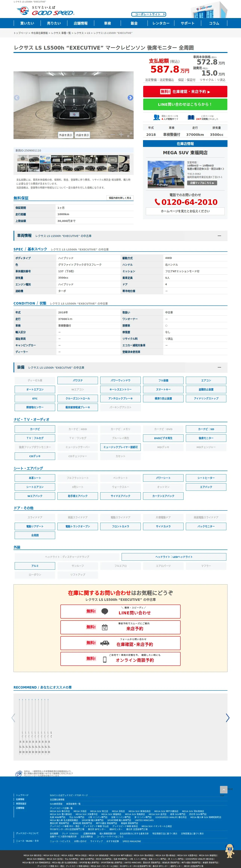Image resolution: width=241 pixels, height=868 pixels.
Task: Click the red 在庫確認・来店予約 button near price
Action: tap(185, 92)
